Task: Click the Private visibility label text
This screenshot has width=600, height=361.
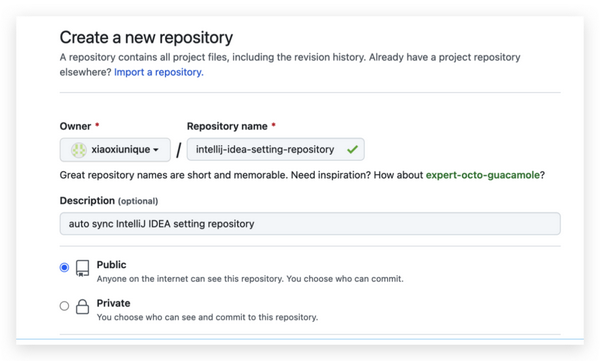Action: pos(113,303)
